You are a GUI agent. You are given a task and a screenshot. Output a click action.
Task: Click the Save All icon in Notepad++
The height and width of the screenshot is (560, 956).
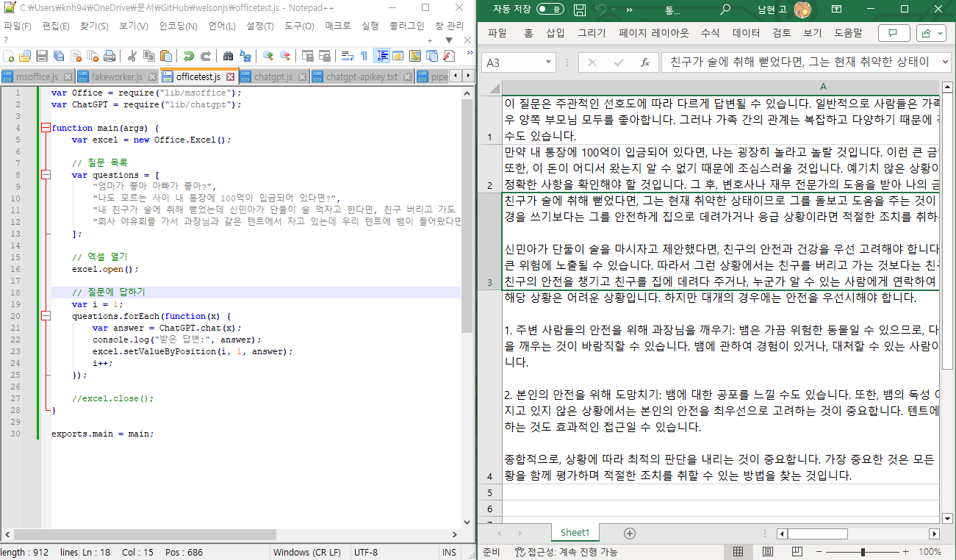point(58,56)
